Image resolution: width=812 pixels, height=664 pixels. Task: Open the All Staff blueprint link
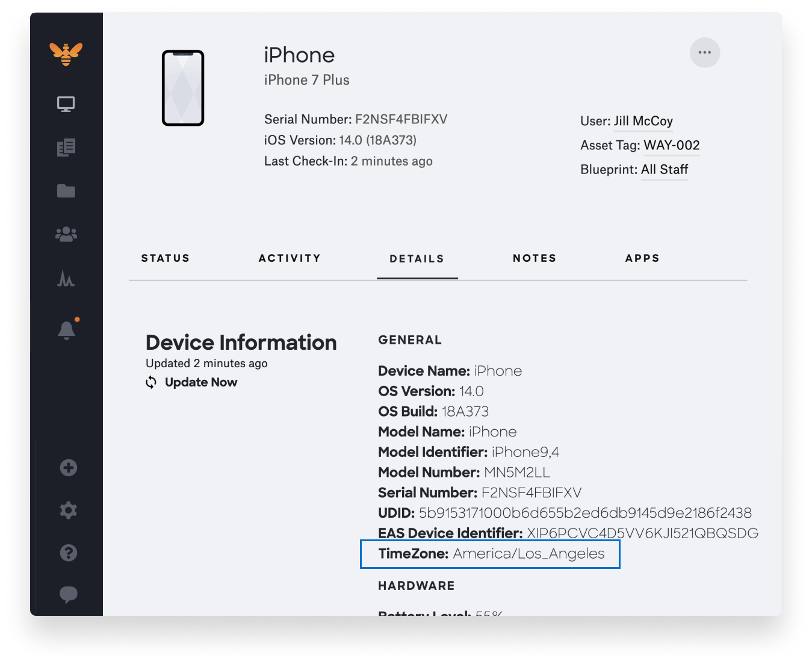664,169
